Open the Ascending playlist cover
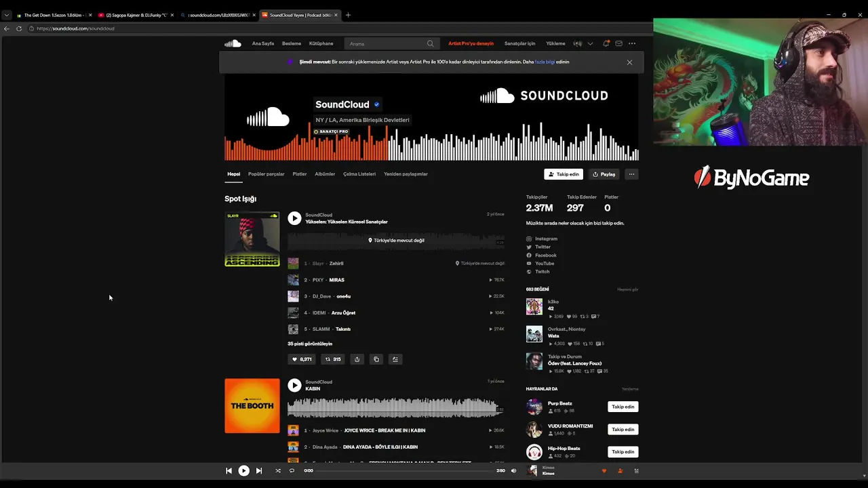 [252, 239]
